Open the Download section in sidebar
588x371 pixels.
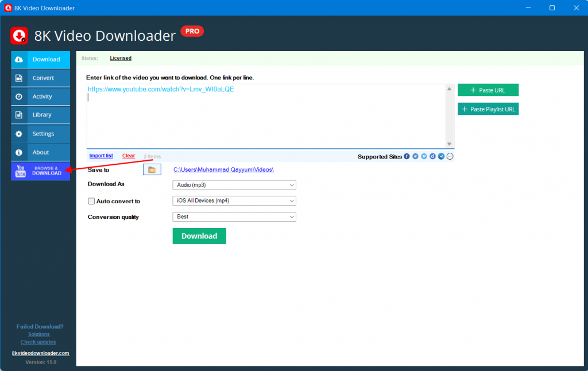41,59
